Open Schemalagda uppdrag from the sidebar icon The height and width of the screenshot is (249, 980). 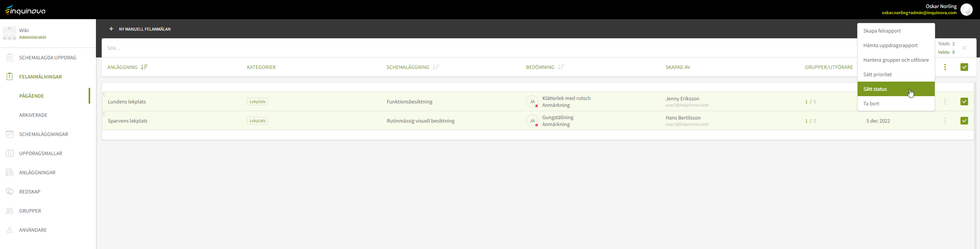(x=10, y=57)
